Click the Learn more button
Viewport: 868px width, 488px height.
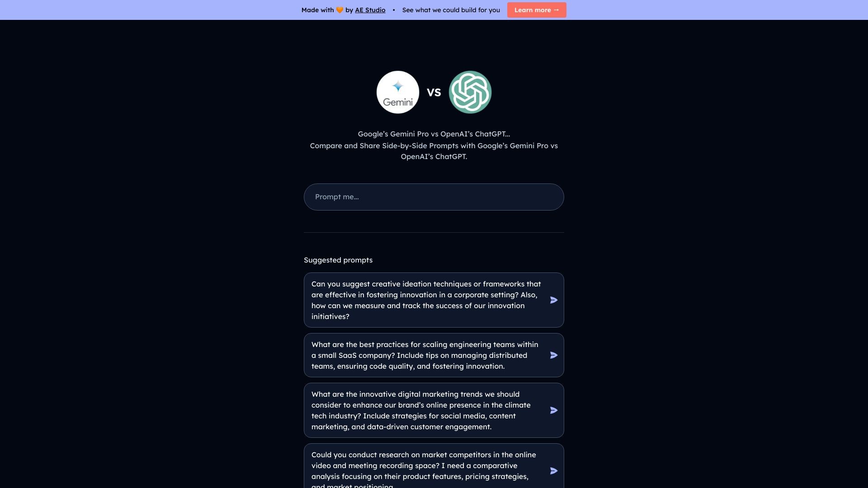point(536,9)
